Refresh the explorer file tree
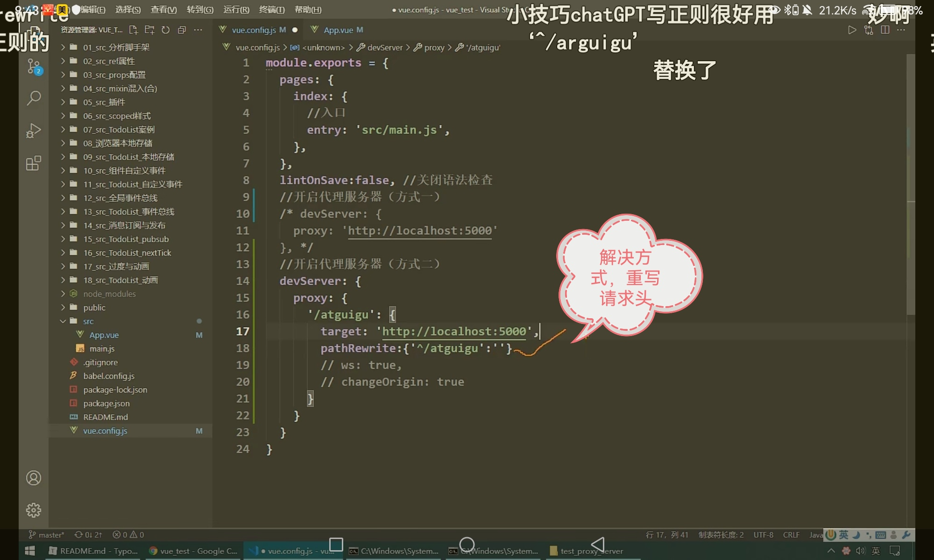The width and height of the screenshot is (934, 560). click(x=165, y=30)
